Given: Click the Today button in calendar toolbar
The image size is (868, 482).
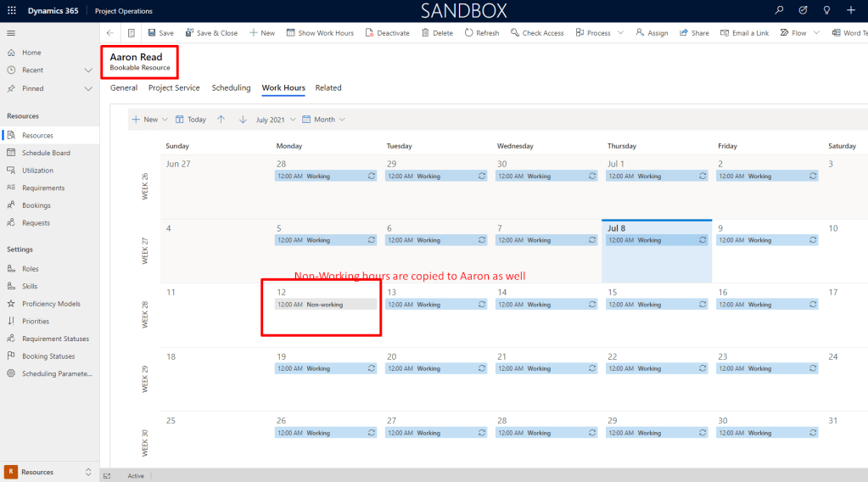Looking at the screenshot, I should click(191, 120).
